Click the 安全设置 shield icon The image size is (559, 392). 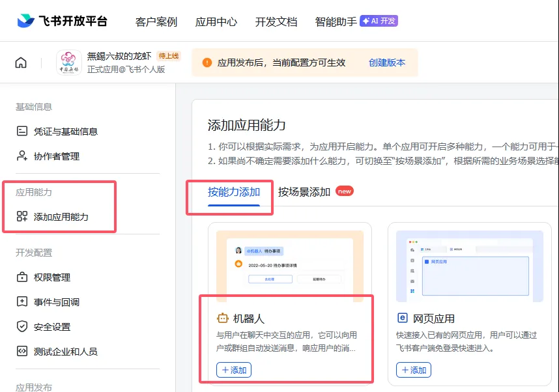pyautogui.click(x=22, y=326)
